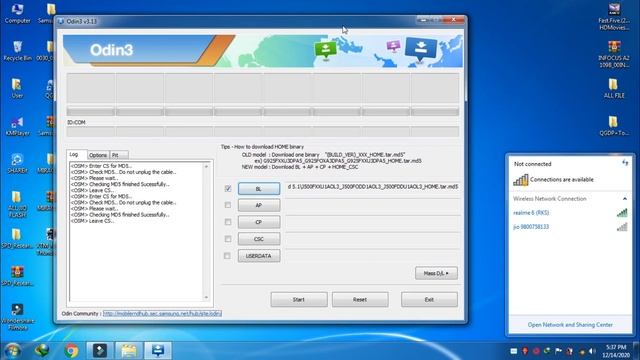
Task: Refresh the wireless network list
Action: (625, 163)
